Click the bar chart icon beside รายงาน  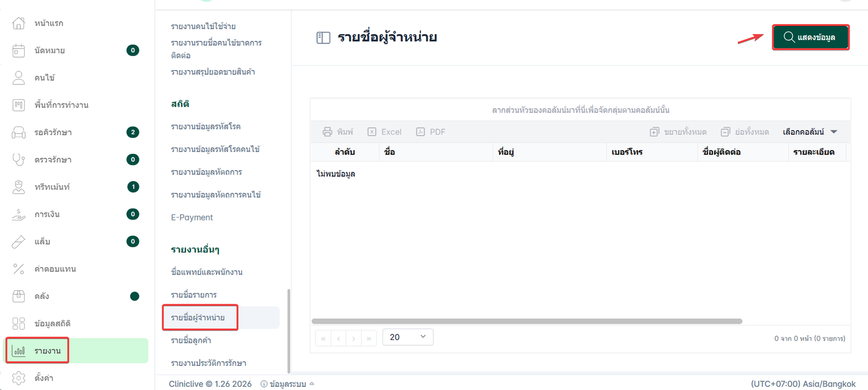point(19,351)
